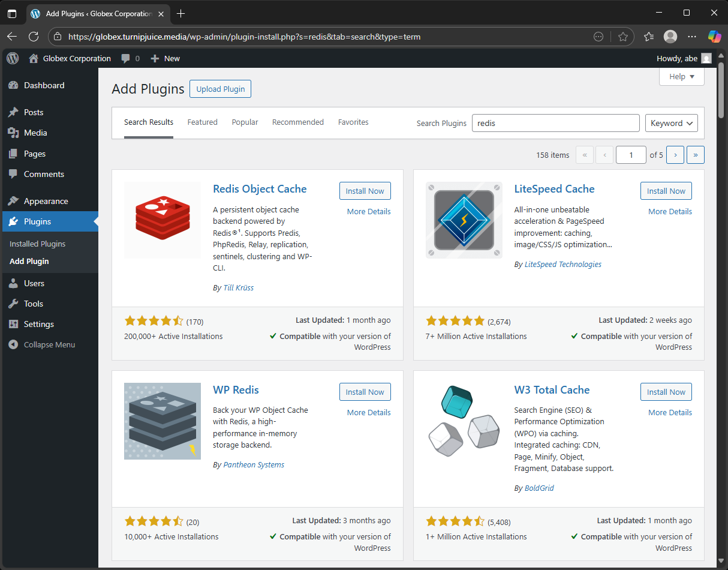Go to next page of results
The height and width of the screenshot is (570, 728).
point(675,155)
